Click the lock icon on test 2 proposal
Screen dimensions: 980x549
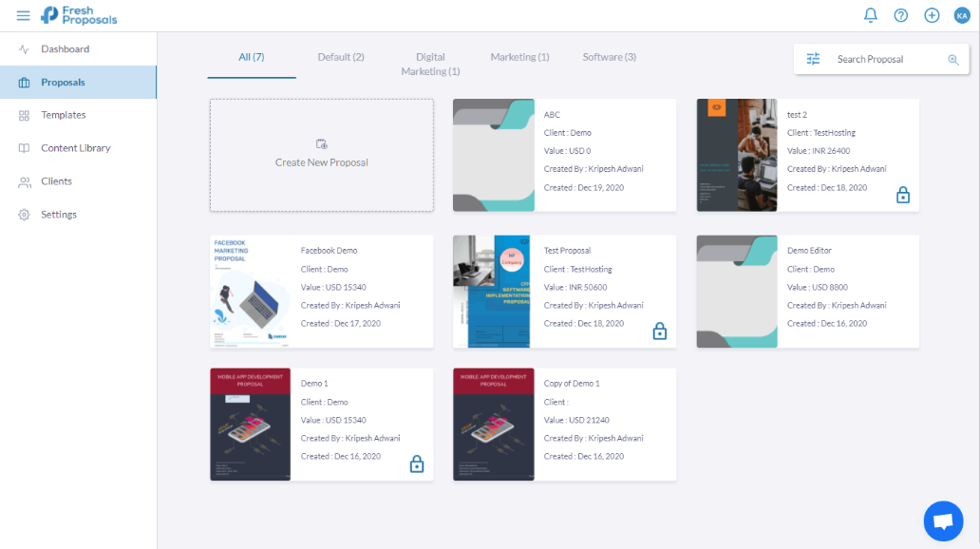coord(903,194)
